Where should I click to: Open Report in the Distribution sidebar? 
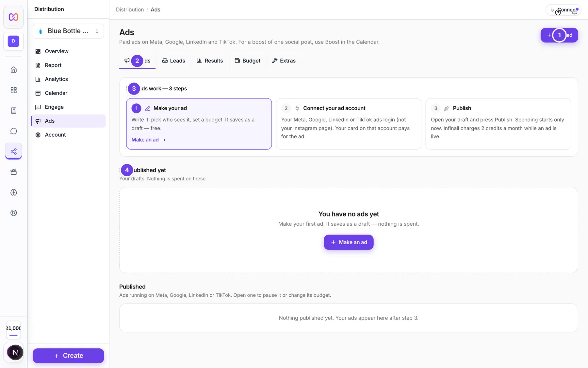pos(68,65)
